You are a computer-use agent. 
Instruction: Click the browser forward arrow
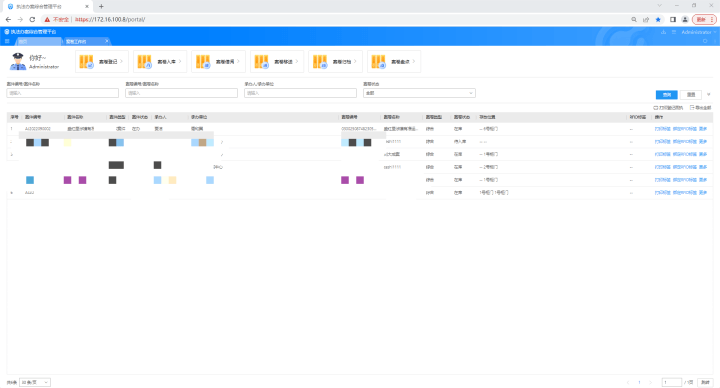coord(20,19)
